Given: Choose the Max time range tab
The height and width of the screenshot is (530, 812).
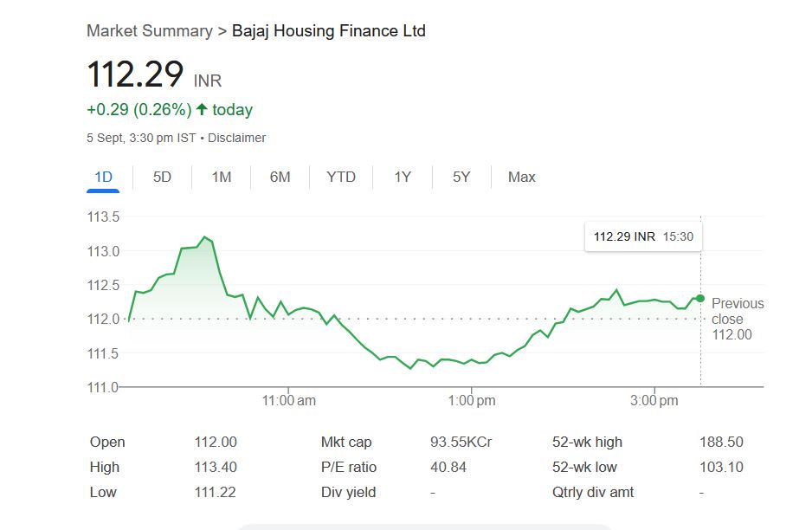Looking at the screenshot, I should click(x=521, y=177).
